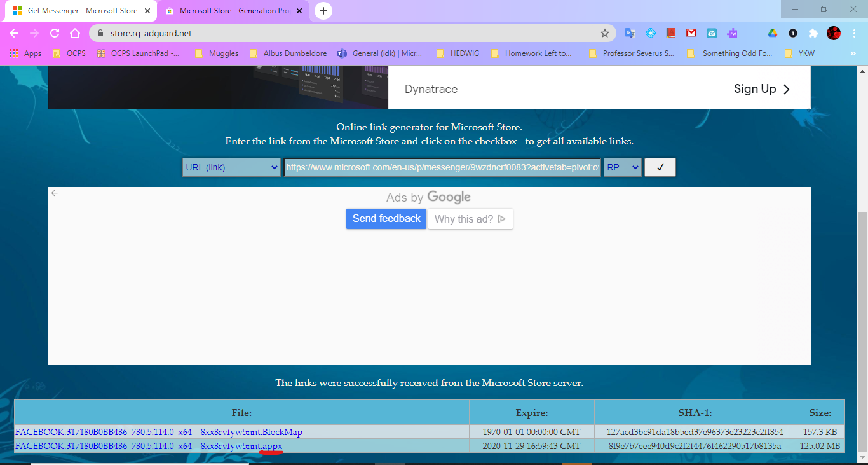Open the OCPS LaunchPad bookmark

click(x=139, y=53)
